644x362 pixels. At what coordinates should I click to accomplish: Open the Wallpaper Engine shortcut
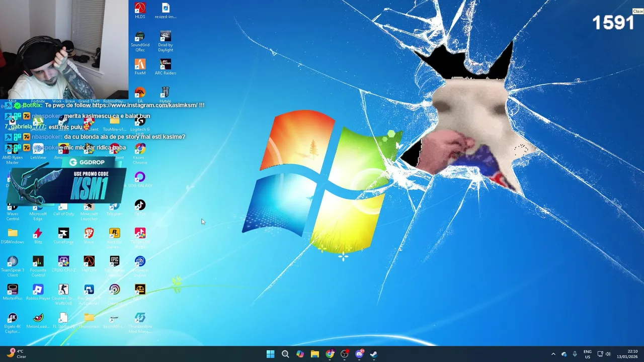[x=140, y=265]
